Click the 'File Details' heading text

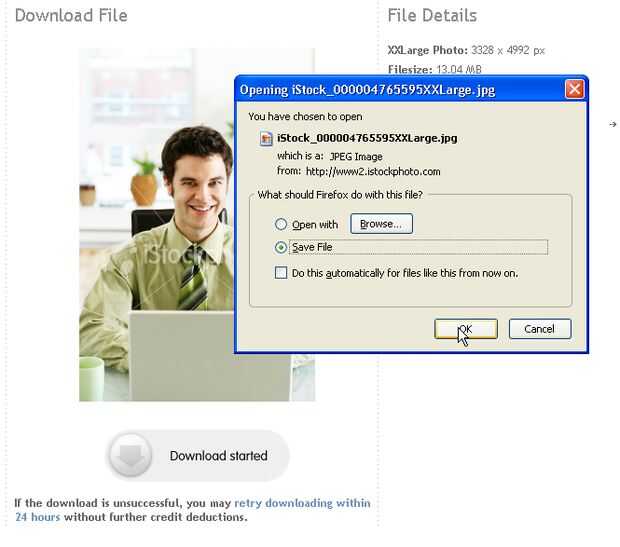click(x=432, y=15)
